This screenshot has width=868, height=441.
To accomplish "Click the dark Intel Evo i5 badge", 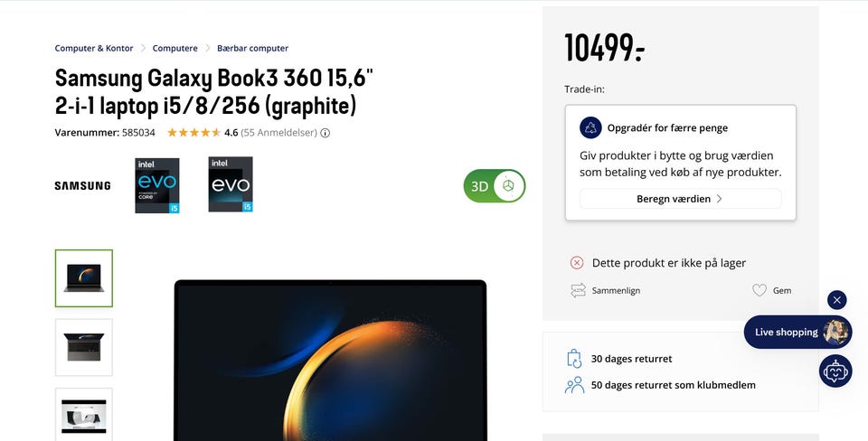I will click(x=231, y=184).
